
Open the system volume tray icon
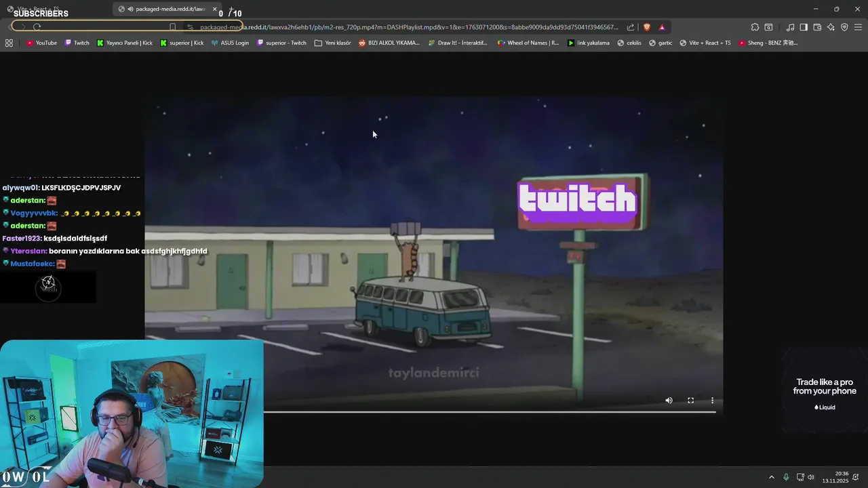pyautogui.click(x=811, y=477)
